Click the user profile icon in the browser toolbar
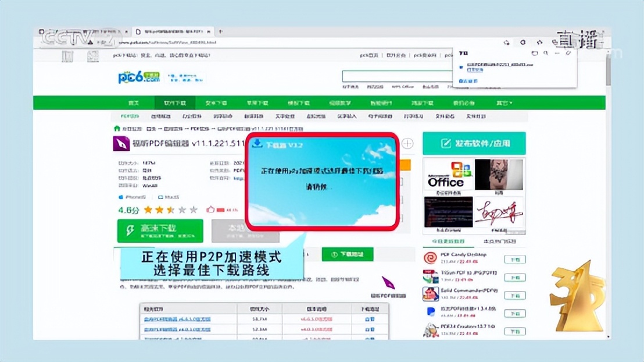 [x=539, y=42]
